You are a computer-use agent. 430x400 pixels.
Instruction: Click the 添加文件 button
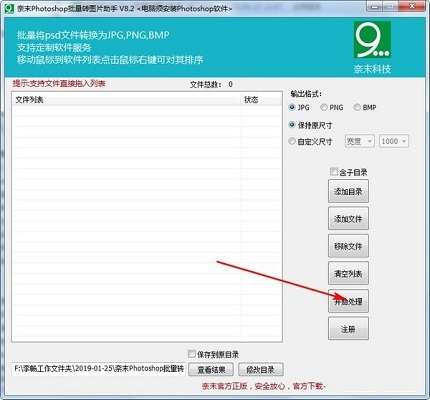click(x=348, y=219)
